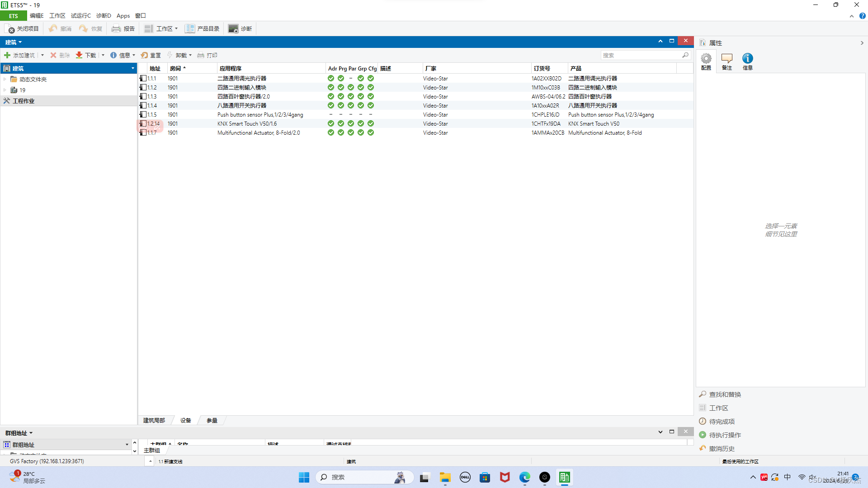868x488 pixels.
Task: Expand the building node 19
Action: click(x=5, y=90)
